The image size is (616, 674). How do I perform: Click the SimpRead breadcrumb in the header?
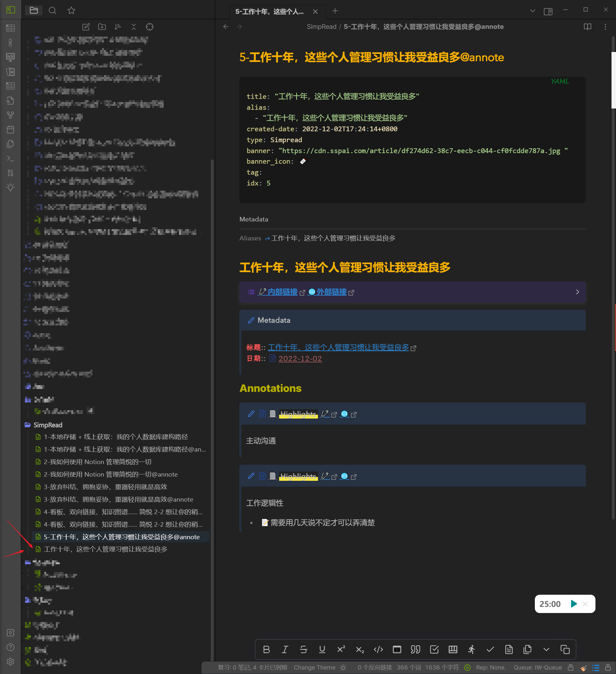pos(321,27)
